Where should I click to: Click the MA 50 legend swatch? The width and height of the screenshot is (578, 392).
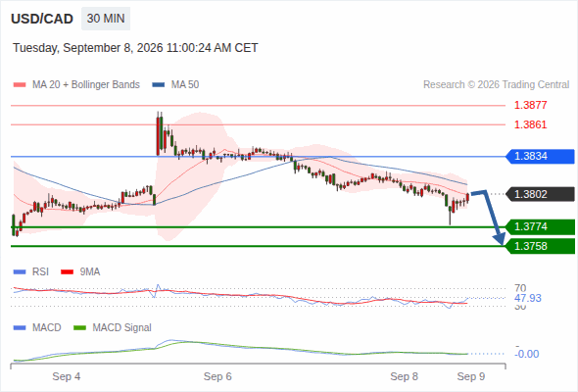pyautogui.click(x=159, y=85)
